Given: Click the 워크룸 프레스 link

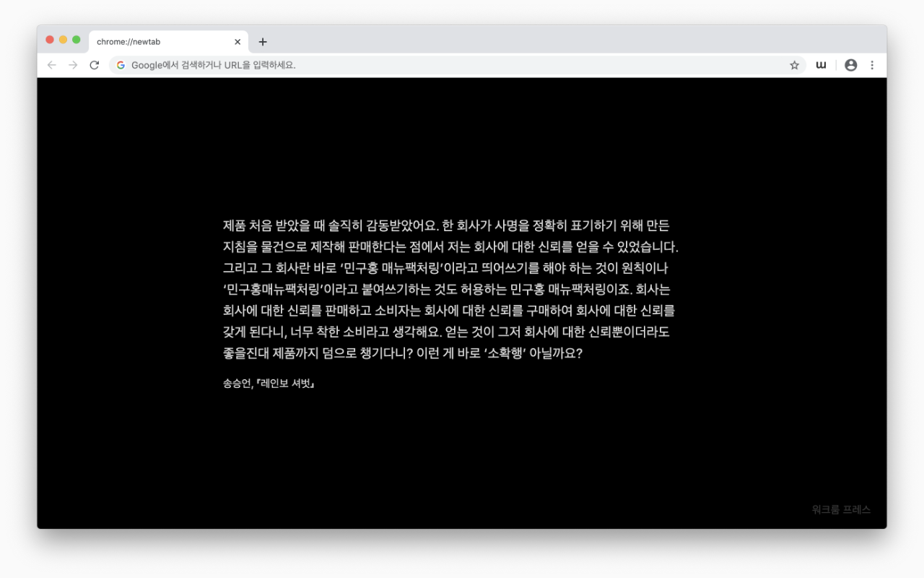Looking at the screenshot, I should (841, 509).
